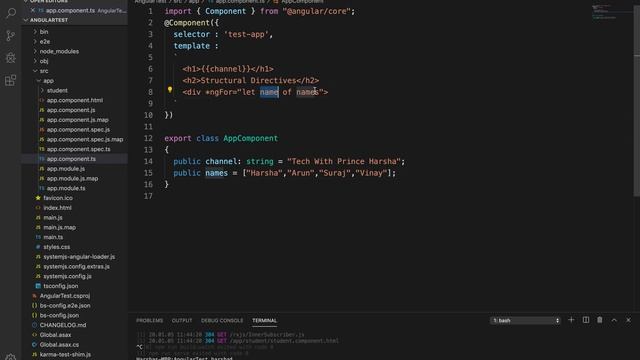
Task: Open systemjs.config.js file
Action: point(67,276)
